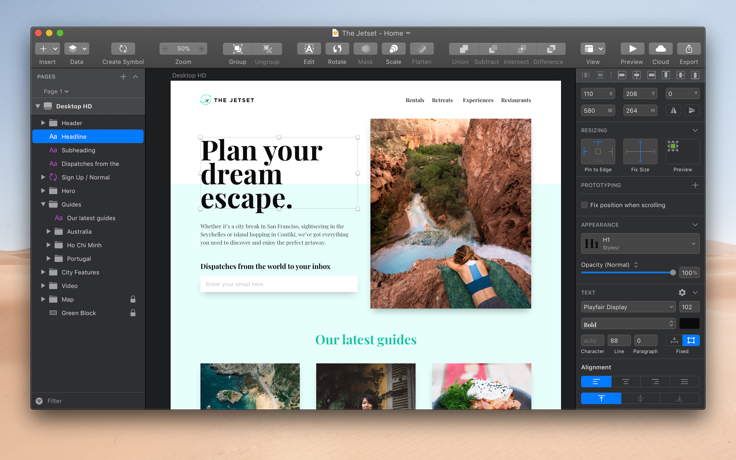This screenshot has width=736, height=460.
Task: Toggle the lock on Map layer
Action: point(133,299)
